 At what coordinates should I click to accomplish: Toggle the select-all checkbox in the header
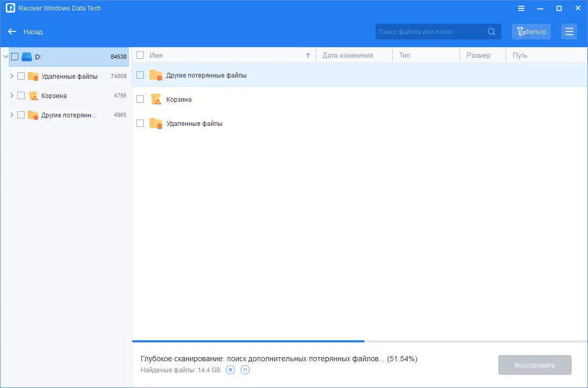coord(140,55)
